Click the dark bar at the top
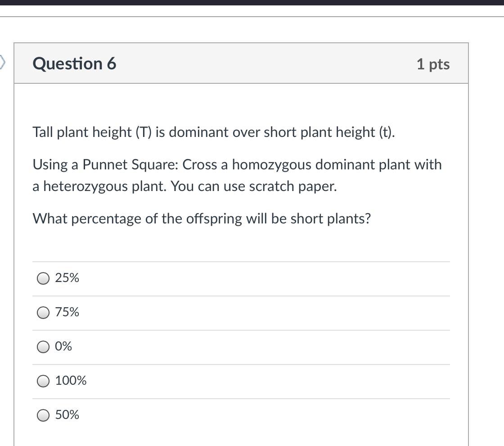This screenshot has width=504, height=446. point(252,2)
